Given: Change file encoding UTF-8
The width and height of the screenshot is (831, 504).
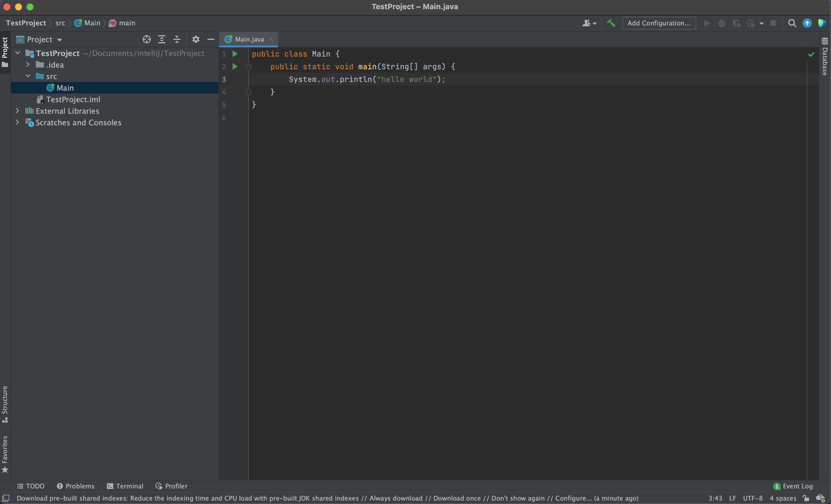Looking at the screenshot, I should pyautogui.click(x=752, y=498).
